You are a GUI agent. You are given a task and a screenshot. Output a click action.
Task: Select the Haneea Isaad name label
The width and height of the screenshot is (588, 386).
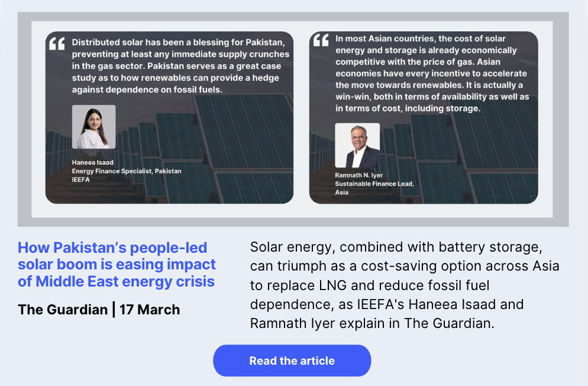(93, 162)
